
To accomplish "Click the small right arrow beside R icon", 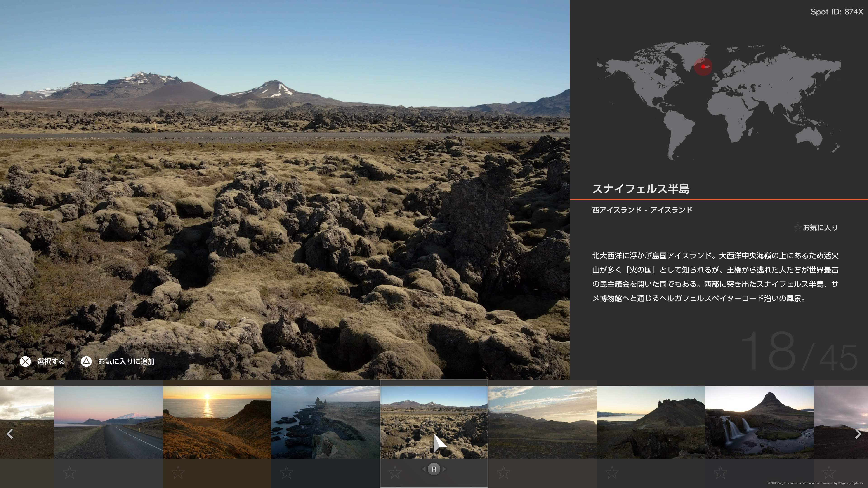I will click(444, 469).
